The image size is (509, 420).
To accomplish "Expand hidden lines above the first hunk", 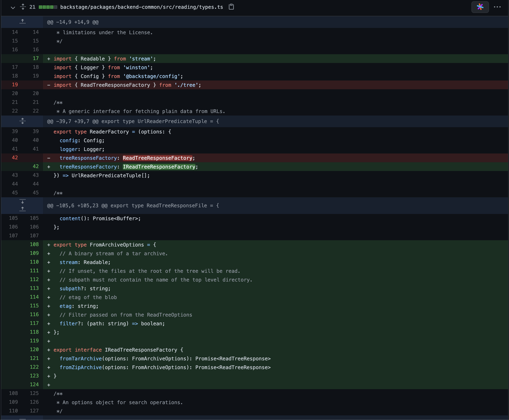I will 23,22.
